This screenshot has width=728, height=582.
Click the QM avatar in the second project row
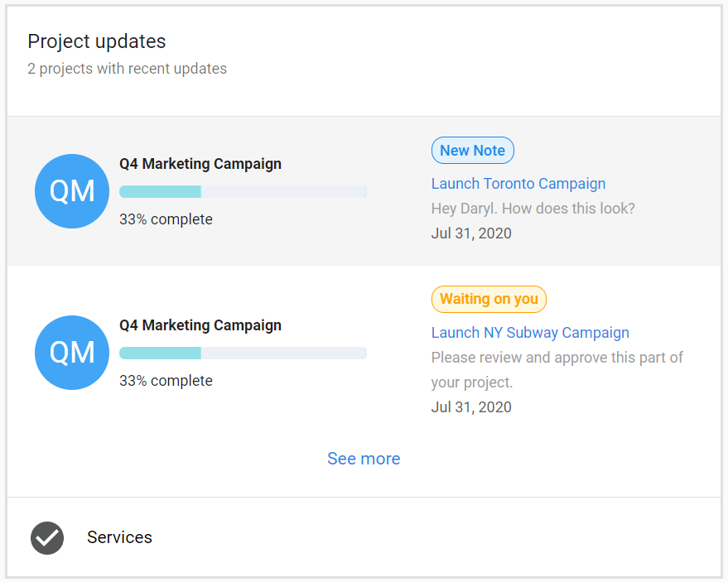click(72, 353)
